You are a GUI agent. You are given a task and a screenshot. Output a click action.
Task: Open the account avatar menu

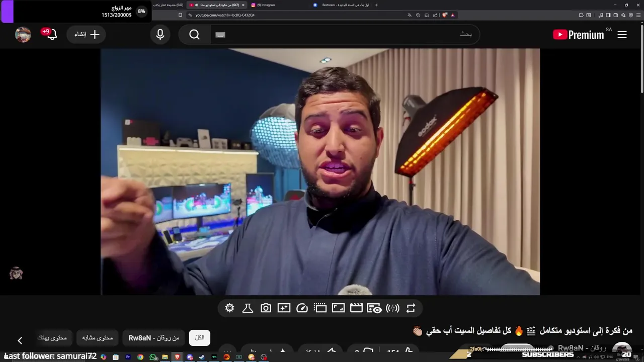(23, 35)
